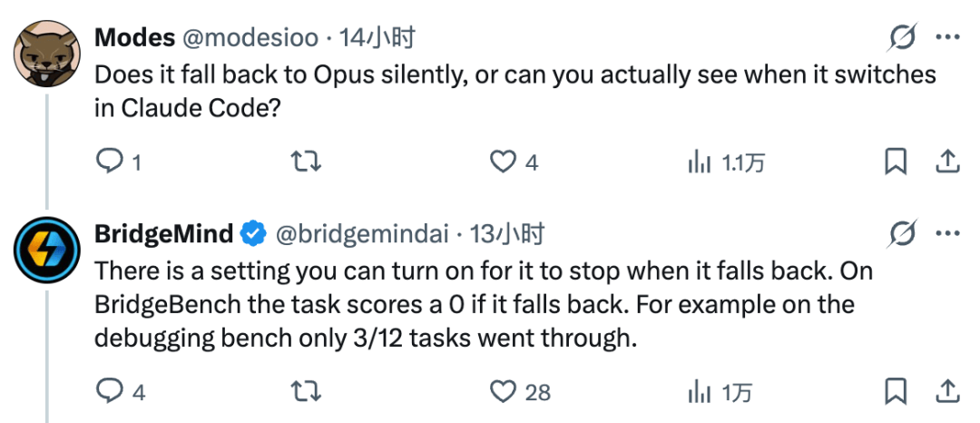This screenshot has height=423, width=980.
Task: Reply to BridgeMind's tweet
Action: click(121, 392)
